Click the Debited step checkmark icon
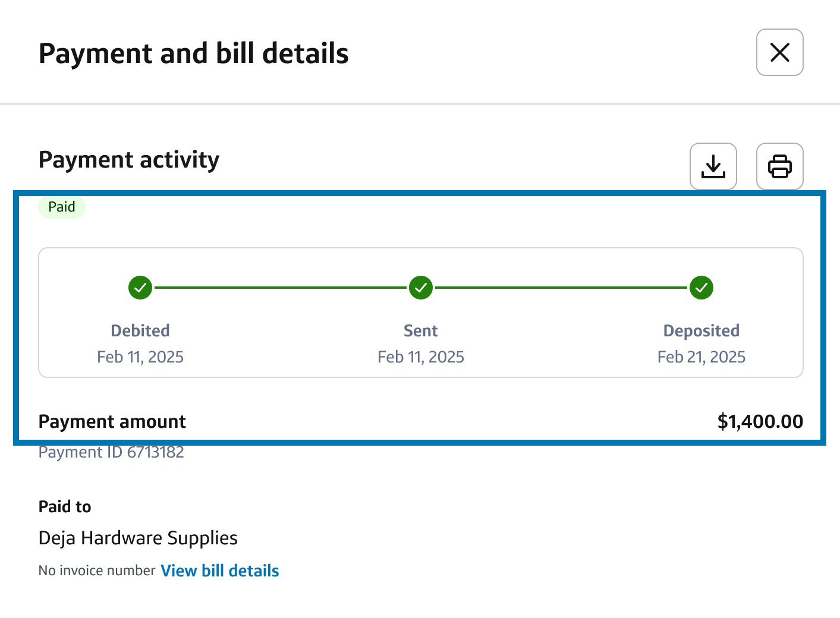The image size is (840, 618). [140, 288]
